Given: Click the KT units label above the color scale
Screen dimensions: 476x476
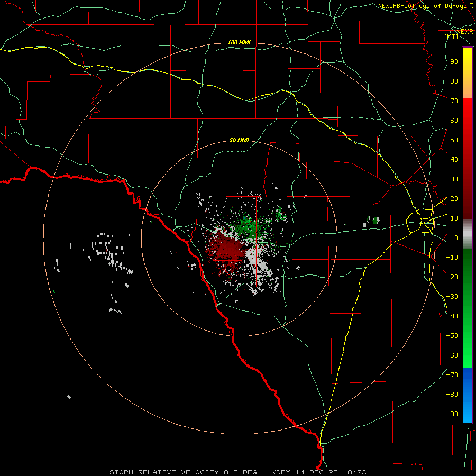Looking at the screenshot, I should (452, 36).
